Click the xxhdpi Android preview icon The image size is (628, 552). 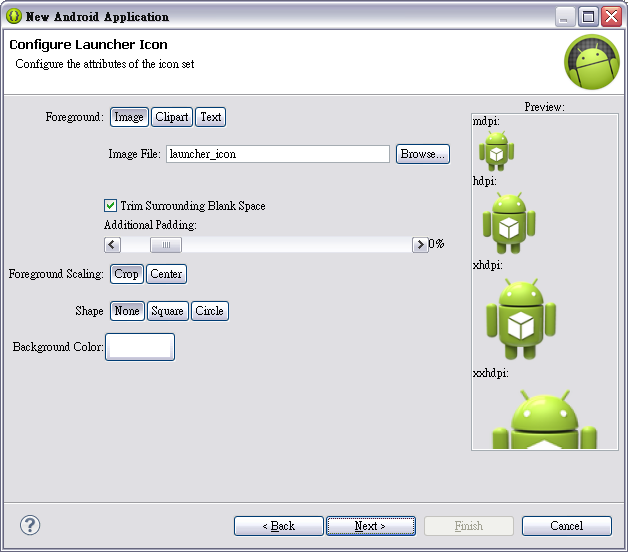click(545, 419)
